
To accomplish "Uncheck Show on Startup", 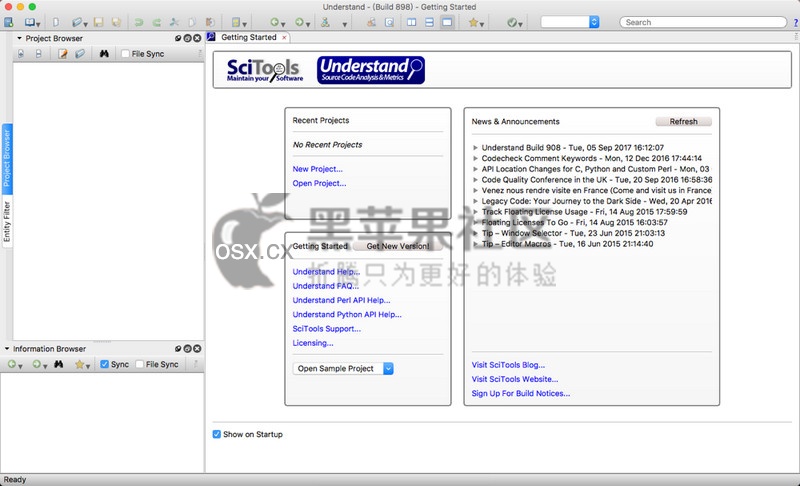I will 217,434.
